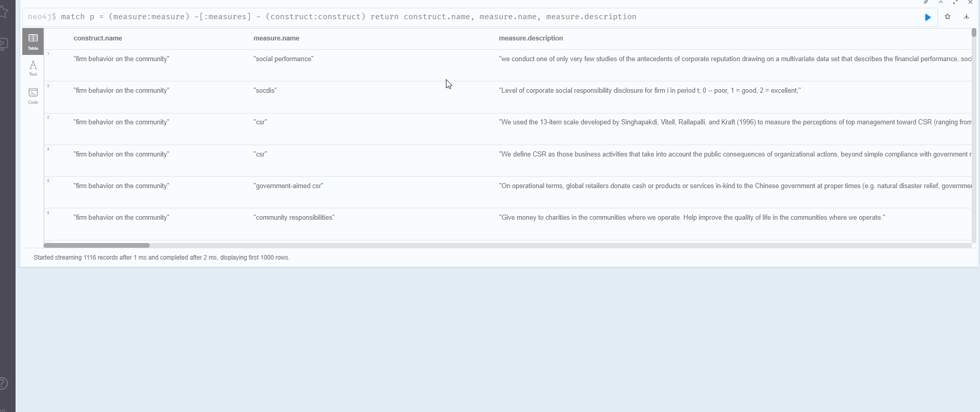Click the vertical scrollbar of results
Image resolution: width=980 pixels, height=412 pixels.
pyautogui.click(x=974, y=32)
